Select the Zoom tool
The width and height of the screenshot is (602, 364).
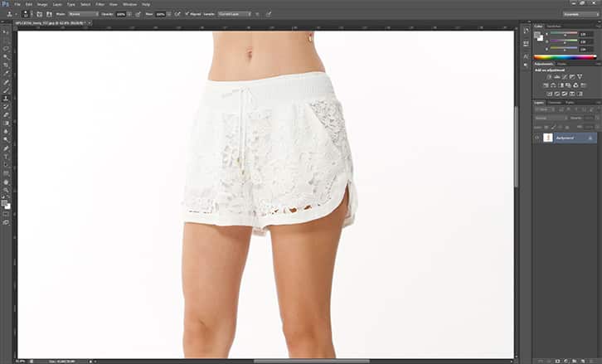[x=7, y=191]
